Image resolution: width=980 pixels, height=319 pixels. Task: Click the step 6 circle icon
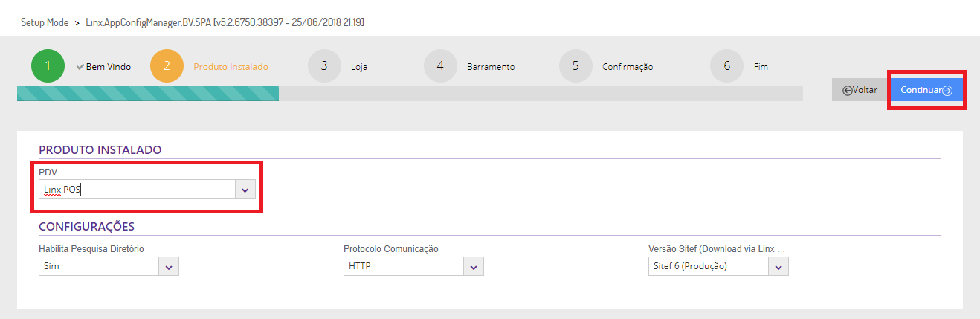pyautogui.click(x=726, y=66)
